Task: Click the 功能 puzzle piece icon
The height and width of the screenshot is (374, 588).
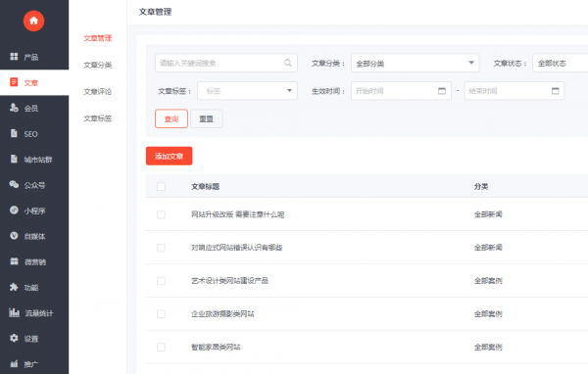Action: coord(14,287)
